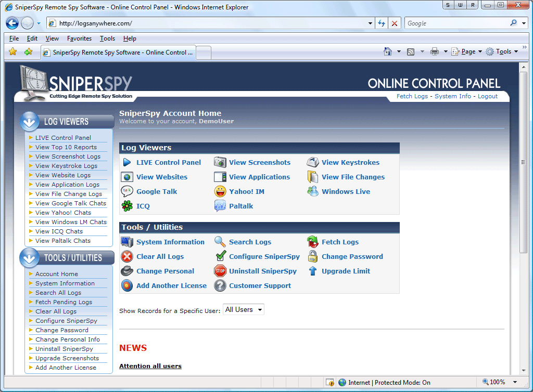Click the Configure SniperSpy checkmark icon
This screenshot has height=392, width=533.
221,256
